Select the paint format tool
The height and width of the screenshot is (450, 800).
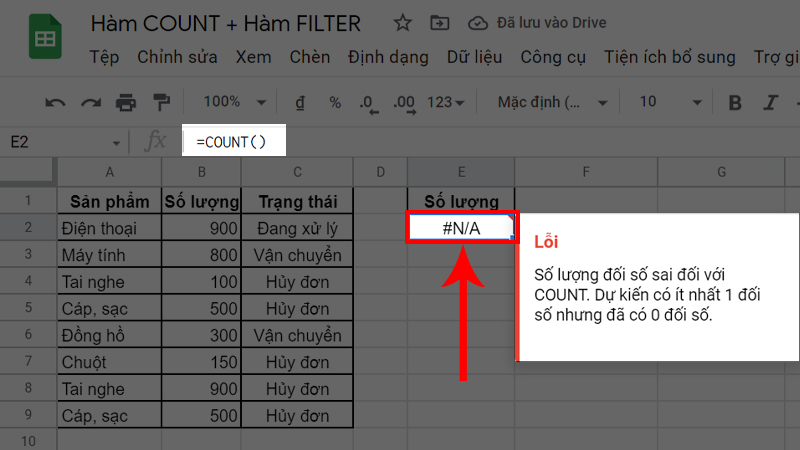[160, 102]
